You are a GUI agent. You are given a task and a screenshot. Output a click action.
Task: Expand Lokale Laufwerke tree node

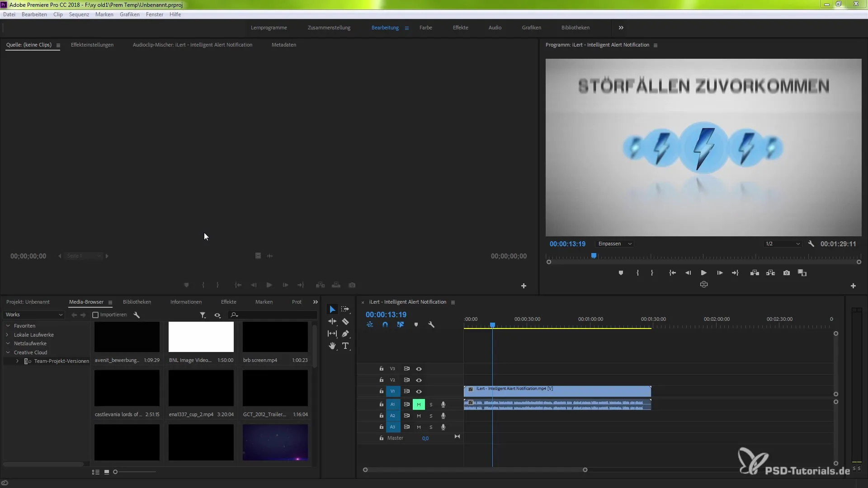(x=8, y=335)
